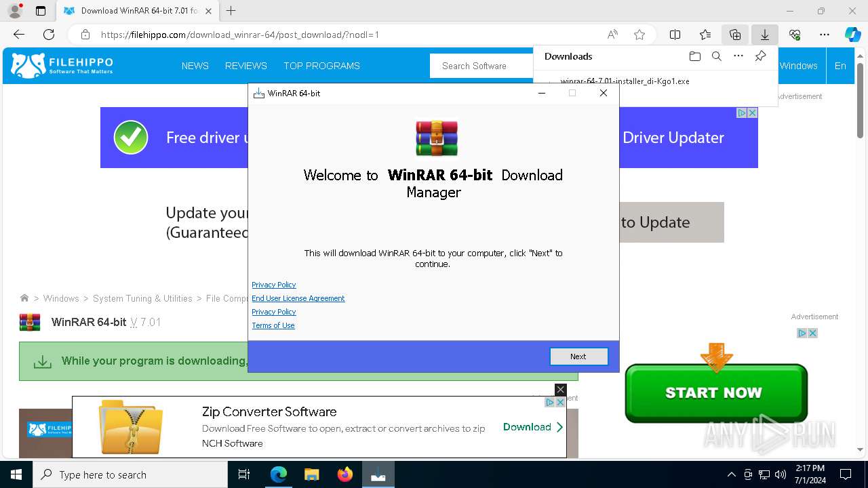Viewport: 868px width, 488px height.
Task: Click Download in Zip Converter ad
Action: (x=533, y=427)
